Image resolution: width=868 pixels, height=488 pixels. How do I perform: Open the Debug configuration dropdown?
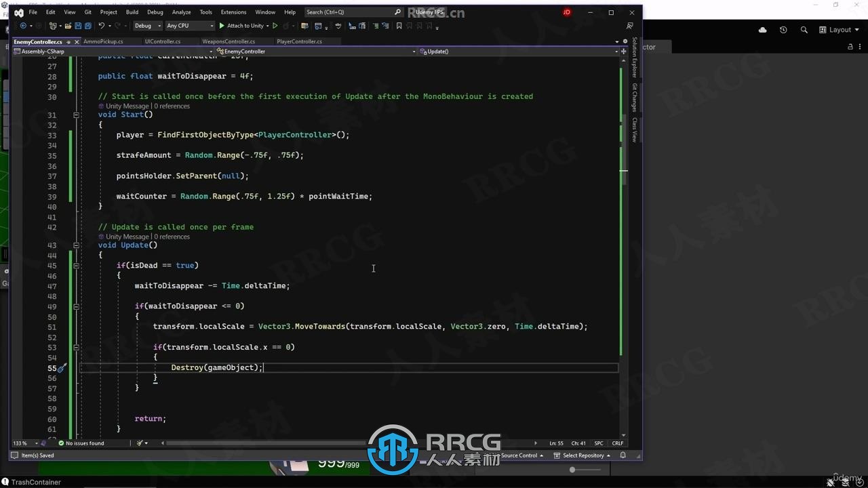147,26
